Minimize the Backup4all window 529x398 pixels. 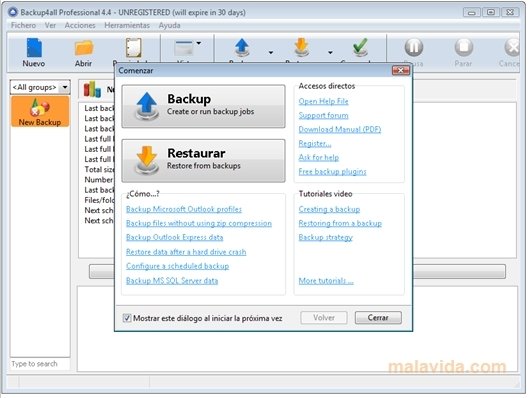click(x=472, y=12)
